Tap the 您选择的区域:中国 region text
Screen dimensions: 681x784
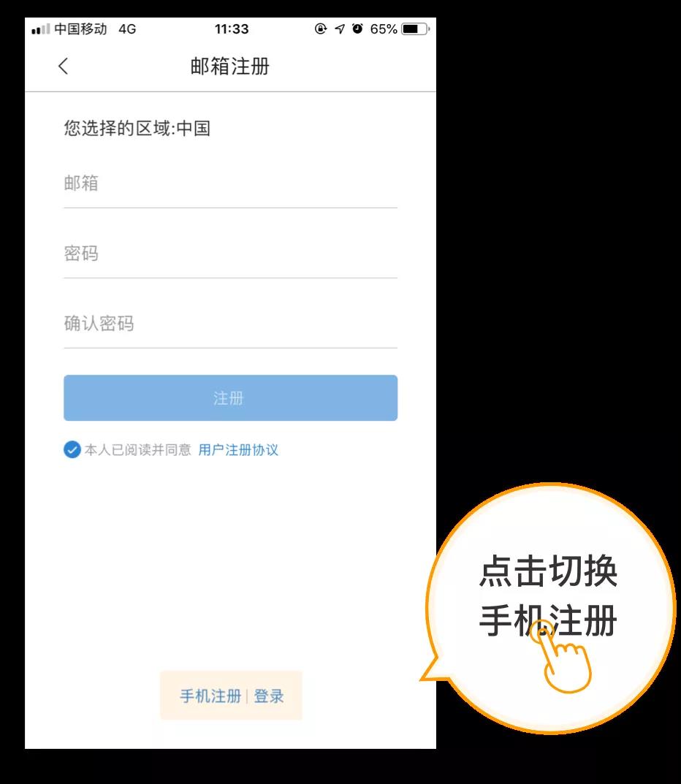(137, 128)
